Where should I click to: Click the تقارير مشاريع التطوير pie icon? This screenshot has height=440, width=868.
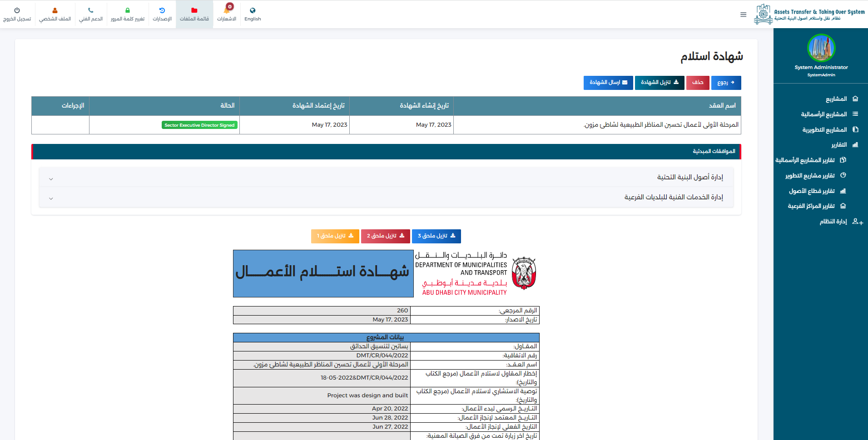click(843, 175)
